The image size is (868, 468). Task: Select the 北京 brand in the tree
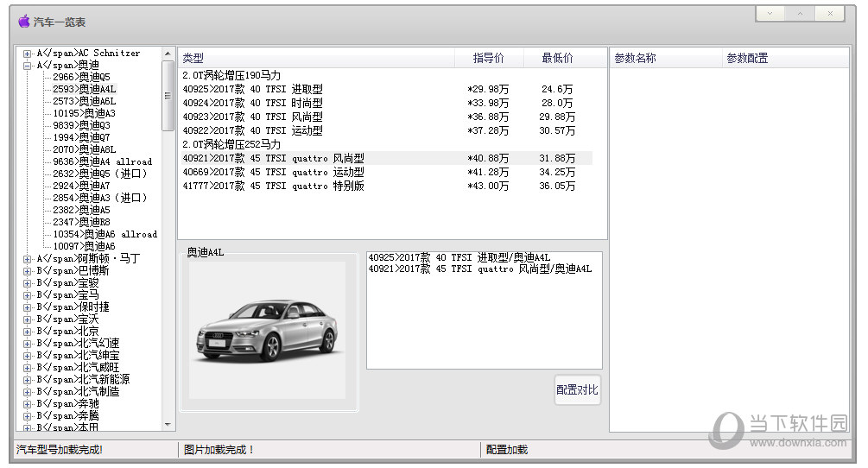pos(67,332)
